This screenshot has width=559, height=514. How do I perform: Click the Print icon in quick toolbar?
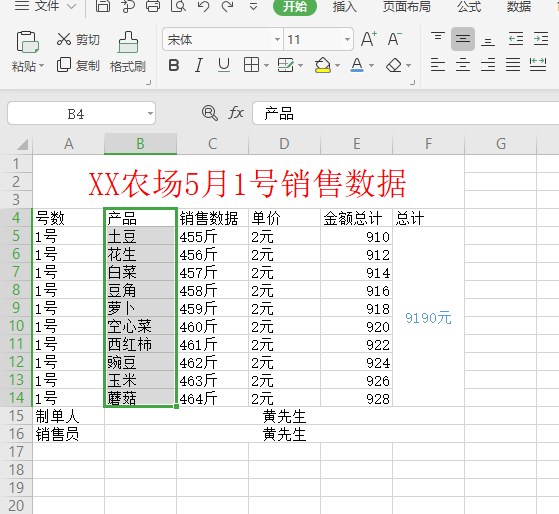153,6
